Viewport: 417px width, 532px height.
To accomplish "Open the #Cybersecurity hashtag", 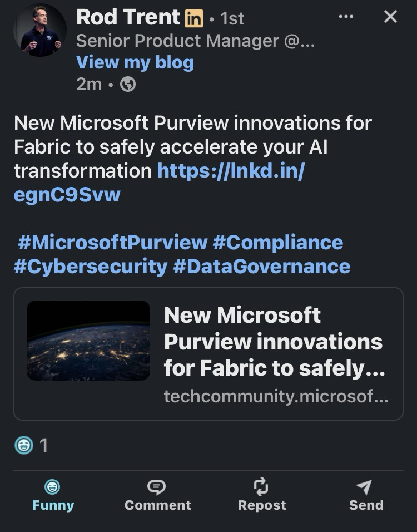I will 90,267.
